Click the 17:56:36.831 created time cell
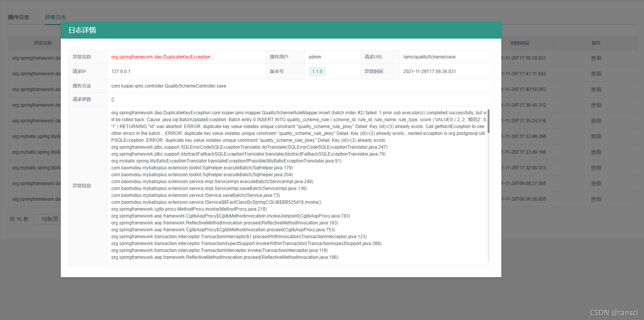Viewport: 644px width, 320px height. tap(524, 58)
